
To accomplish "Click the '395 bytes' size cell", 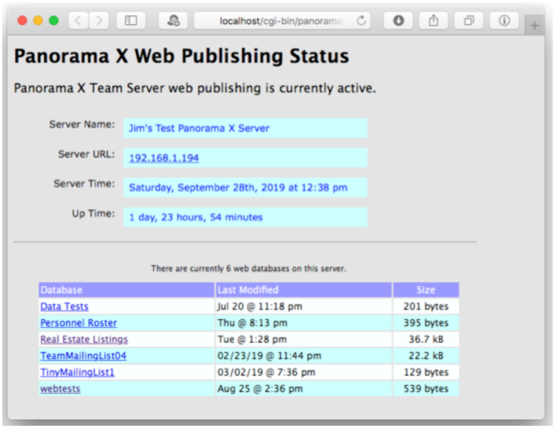I will click(426, 323).
